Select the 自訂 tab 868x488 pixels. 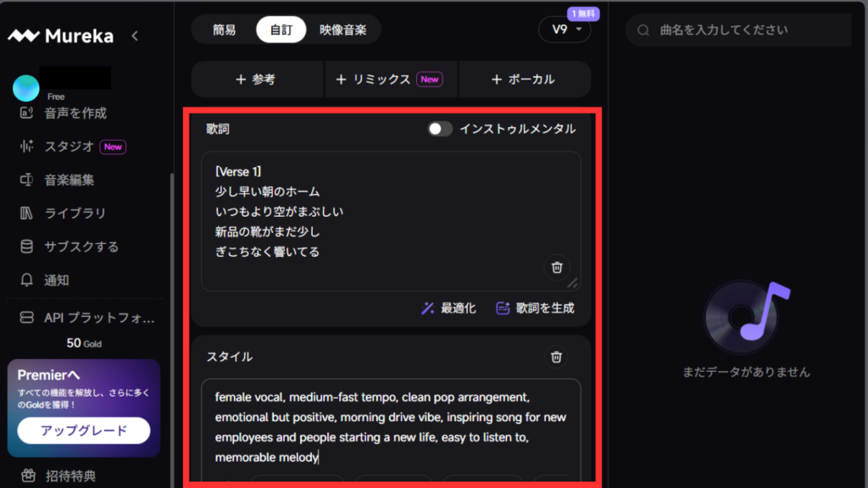[281, 30]
